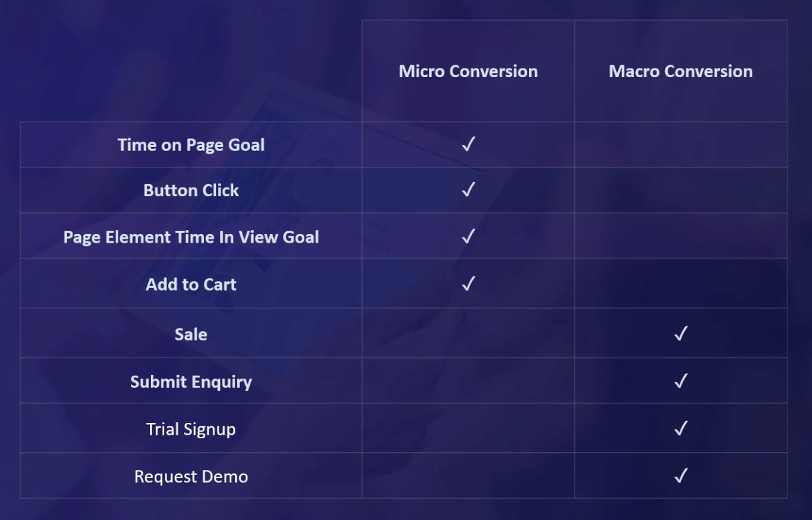Select the Page Element Time In View Goal text
The height and width of the screenshot is (520, 812).
point(191,237)
